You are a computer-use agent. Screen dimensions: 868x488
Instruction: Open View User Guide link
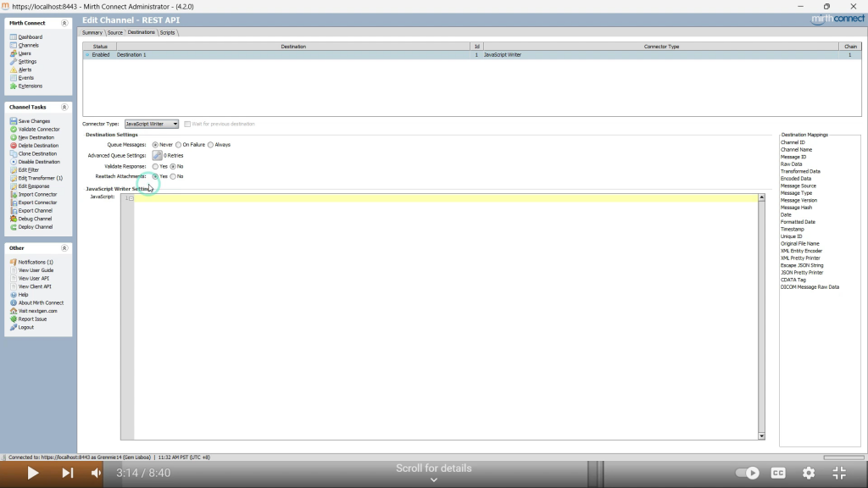click(36, 270)
